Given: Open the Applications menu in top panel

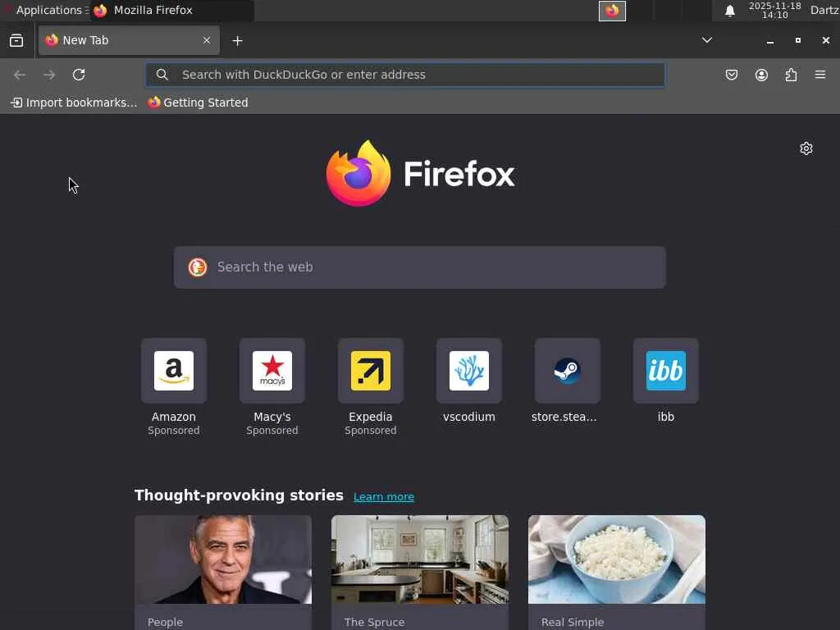Looking at the screenshot, I should tap(47, 10).
